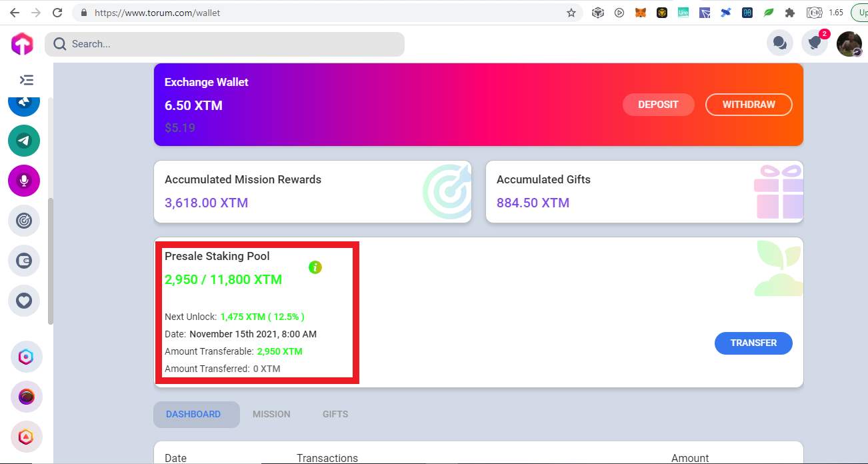The image size is (868, 464).
Task: Bookmark this page with the star
Action: click(x=571, y=13)
